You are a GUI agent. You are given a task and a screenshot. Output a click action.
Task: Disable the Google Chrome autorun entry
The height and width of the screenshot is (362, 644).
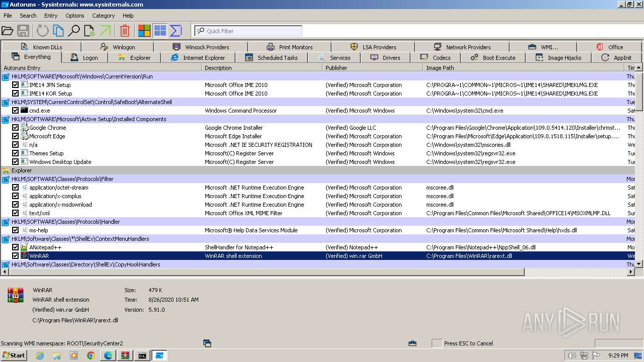pyautogui.click(x=15, y=128)
